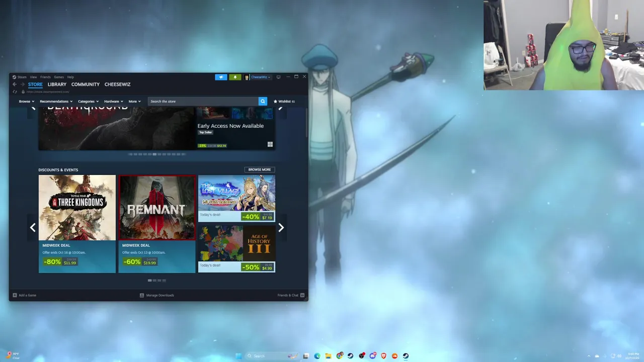Expand the More dropdown
644x362 pixels.
[134, 102]
